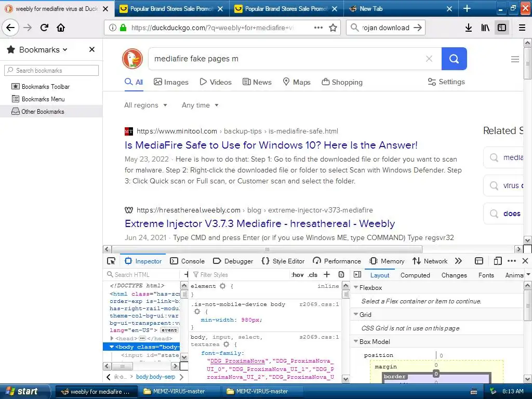Click the page horizontal scrollbar thumb
Viewport: 532px width, 399px height.
(x=267, y=249)
